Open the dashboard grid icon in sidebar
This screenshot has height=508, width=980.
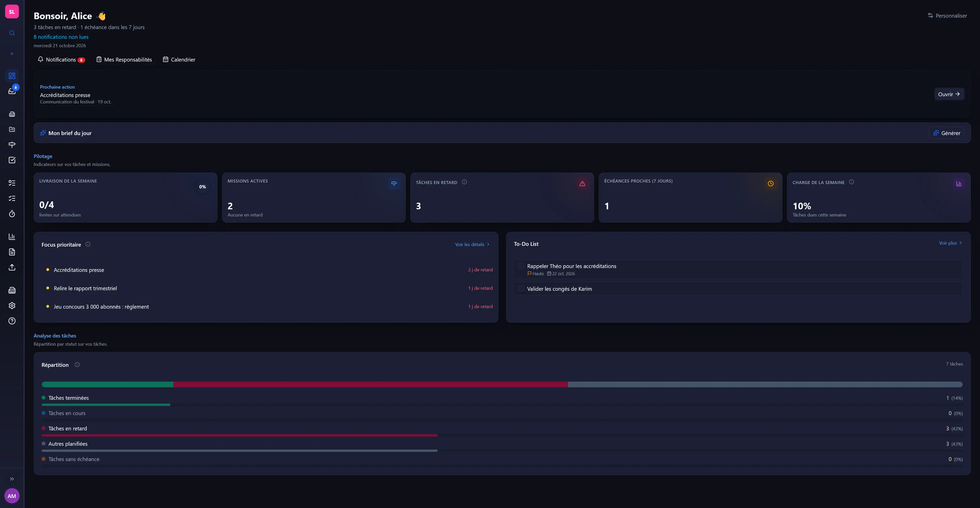(12, 76)
